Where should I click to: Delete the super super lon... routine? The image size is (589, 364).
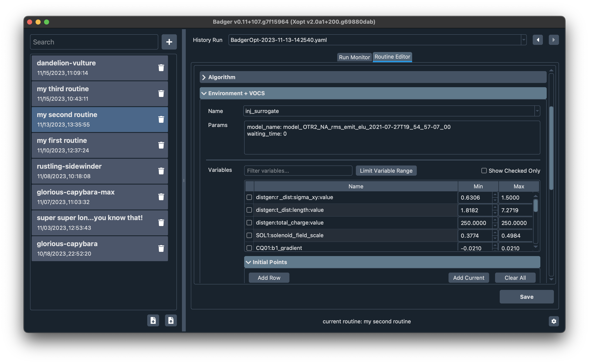coord(161,223)
